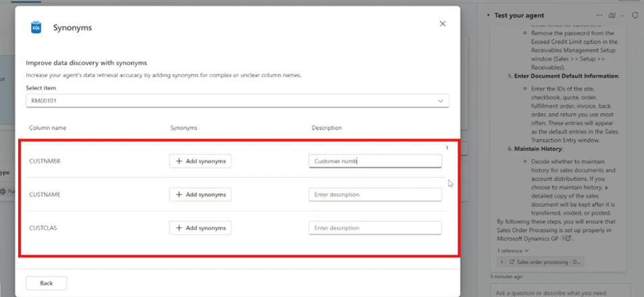Screen dimensions: 644x297
Task: Add synonyms for the CUSTNAME column
Action: click(201, 195)
